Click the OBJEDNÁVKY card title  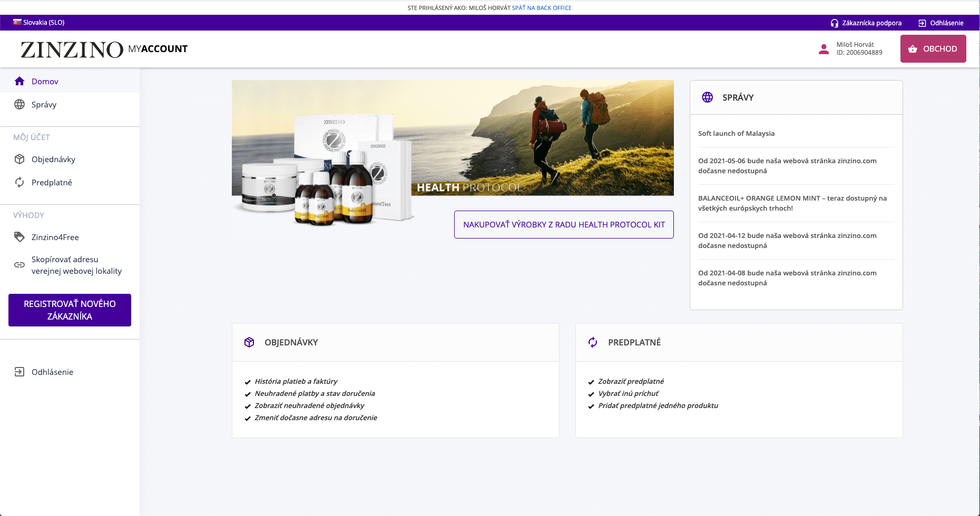[x=291, y=342]
